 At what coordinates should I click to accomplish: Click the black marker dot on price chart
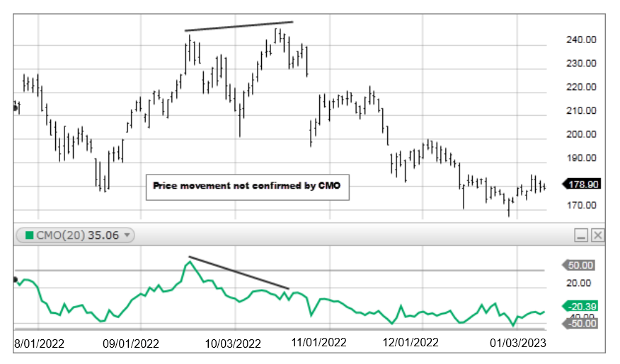16,107
